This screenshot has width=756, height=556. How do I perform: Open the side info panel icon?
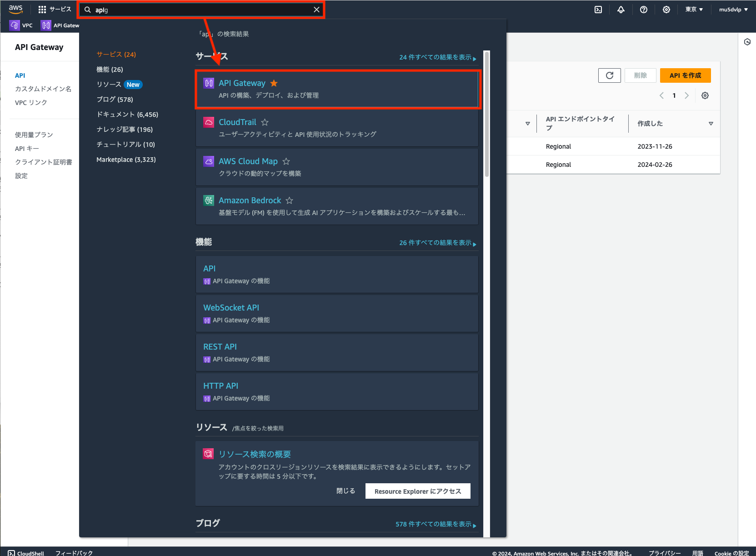[747, 42]
